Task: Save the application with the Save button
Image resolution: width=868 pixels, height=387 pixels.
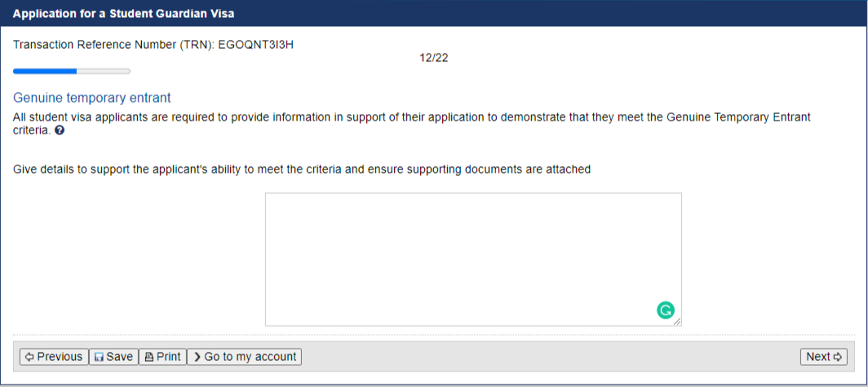Action: (x=113, y=357)
